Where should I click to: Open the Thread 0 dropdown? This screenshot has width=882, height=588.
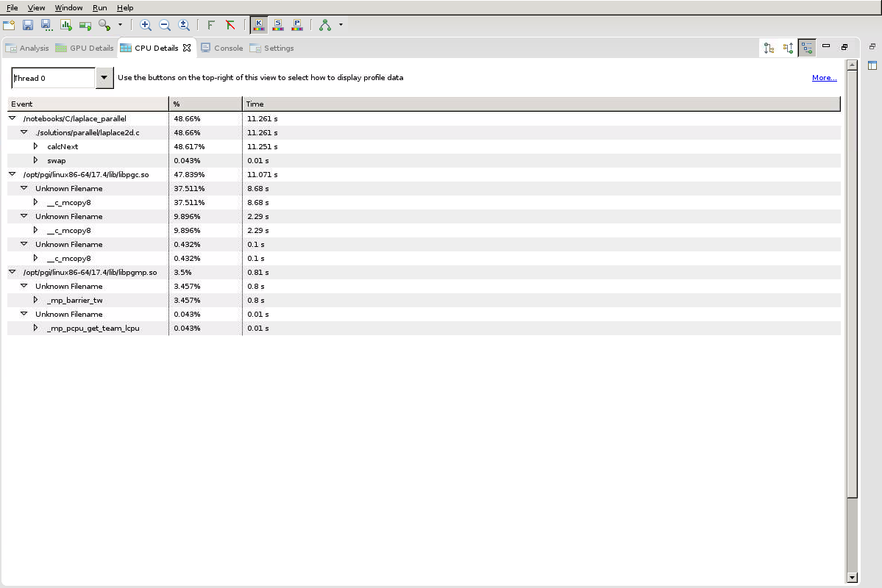[104, 78]
